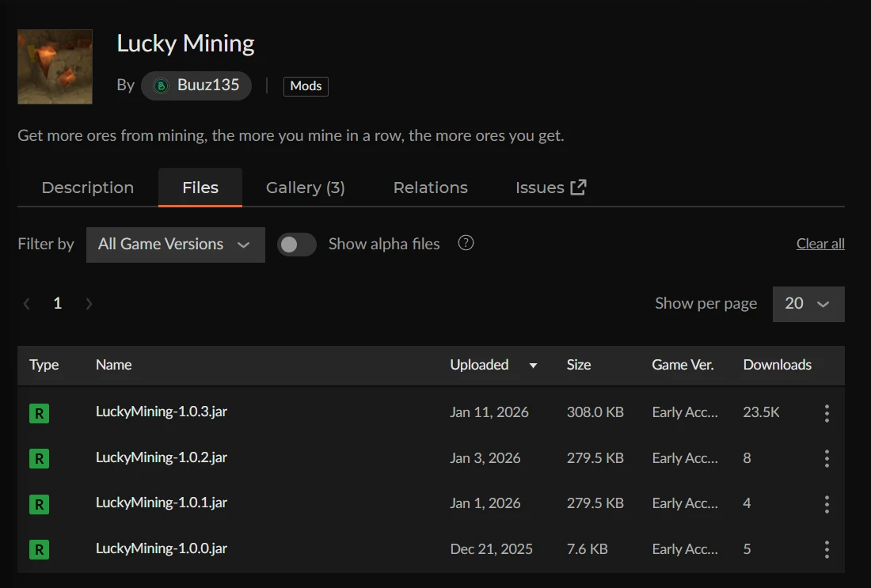Click the Clear all filters link
This screenshot has height=588, width=871.
(820, 244)
